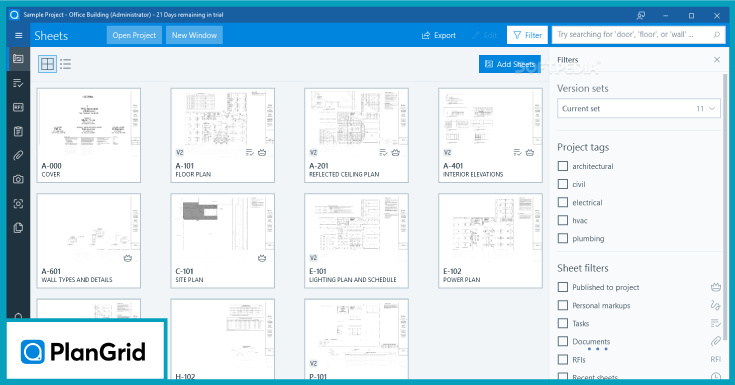735x385 pixels.
Task: Click the tasks icon on sheet A-401
Action: tap(518, 152)
